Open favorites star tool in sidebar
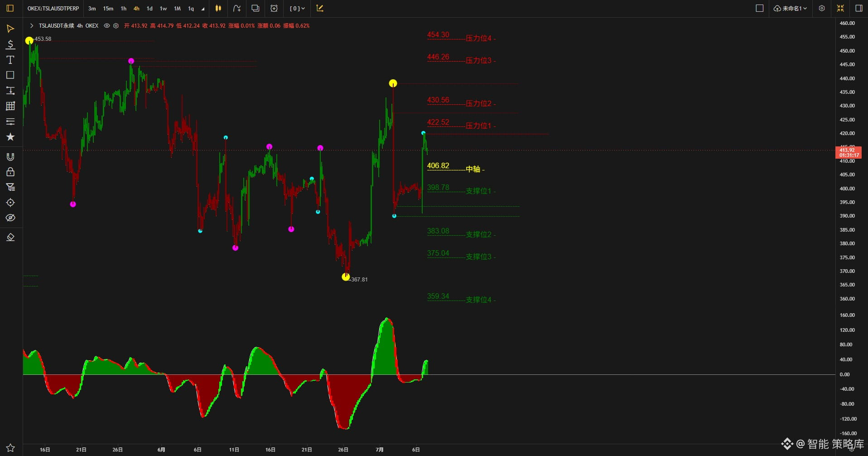 tap(10, 137)
